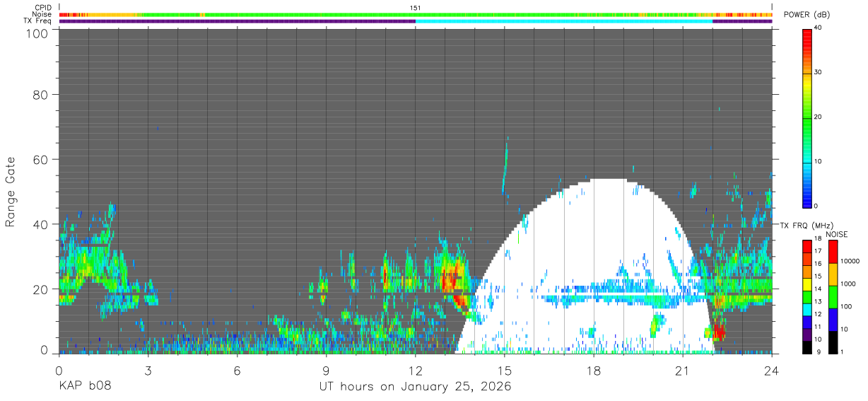Click the 24 hour tick label on time axis

point(772,370)
